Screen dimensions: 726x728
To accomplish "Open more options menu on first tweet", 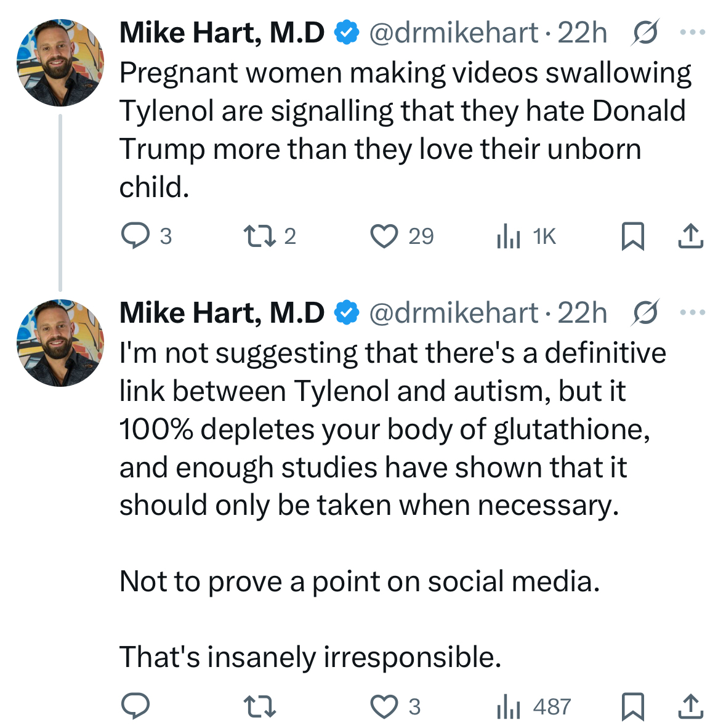I will (693, 33).
